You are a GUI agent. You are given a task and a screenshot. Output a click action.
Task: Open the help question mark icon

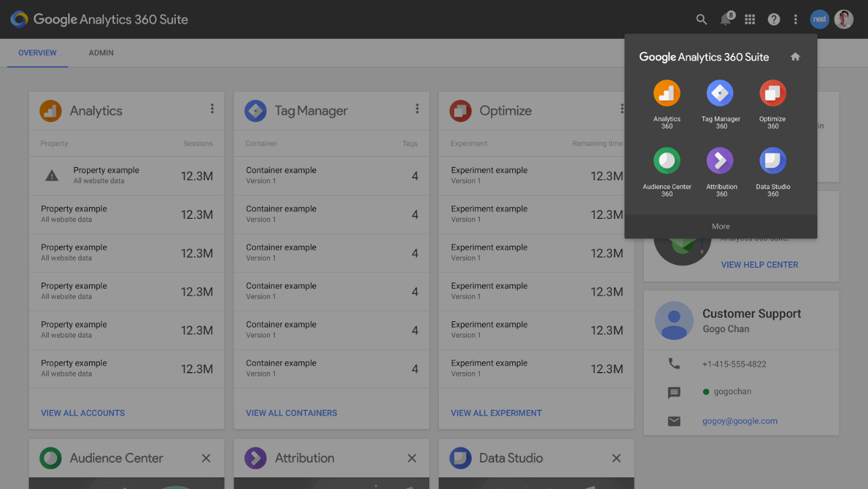click(774, 20)
